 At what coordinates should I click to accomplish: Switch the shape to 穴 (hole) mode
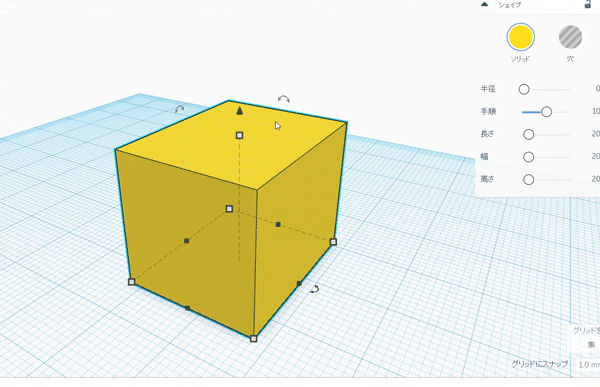tap(570, 37)
